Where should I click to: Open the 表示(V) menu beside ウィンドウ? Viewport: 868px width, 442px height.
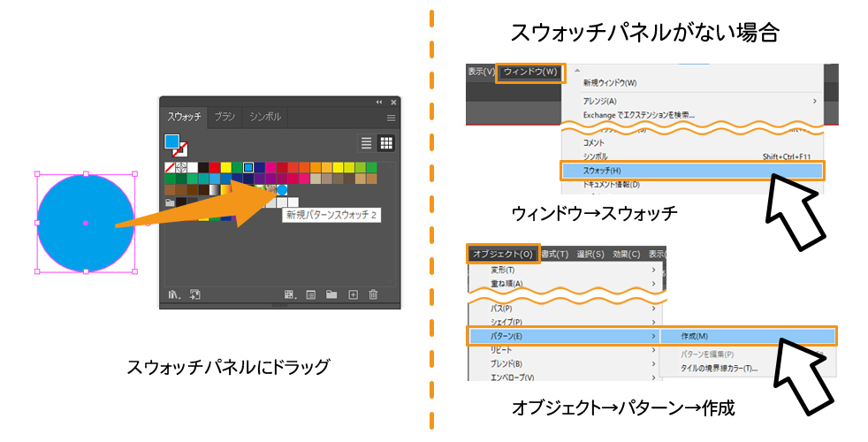click(481, 72)
